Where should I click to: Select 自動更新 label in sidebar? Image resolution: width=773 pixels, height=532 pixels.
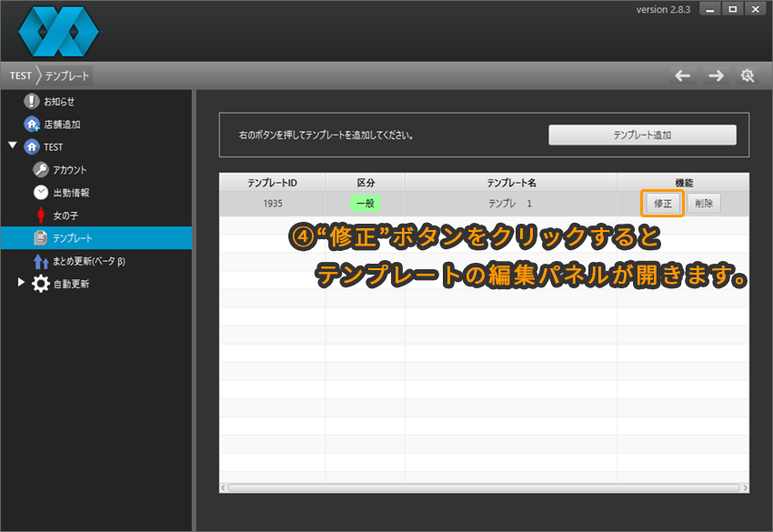click(72, 284)
